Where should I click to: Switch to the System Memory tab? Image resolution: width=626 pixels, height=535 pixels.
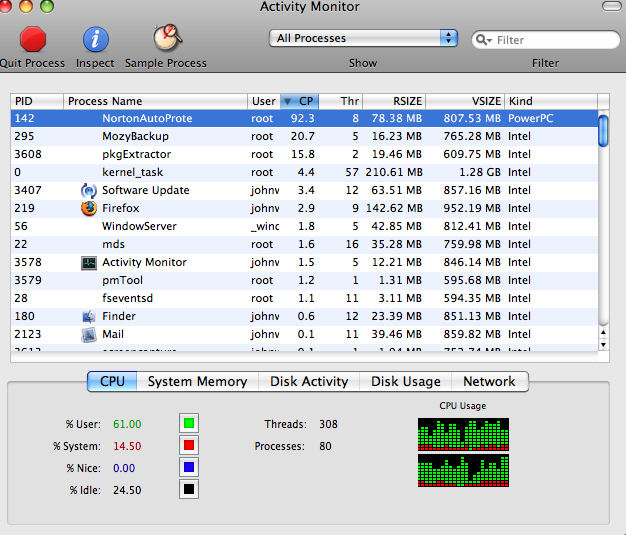coord(197,381)
